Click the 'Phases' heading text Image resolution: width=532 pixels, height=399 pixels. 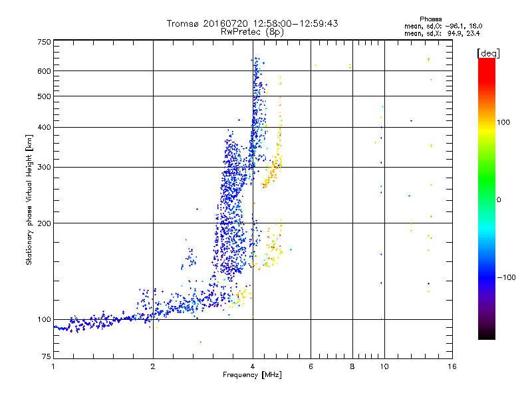coord(430,19)
